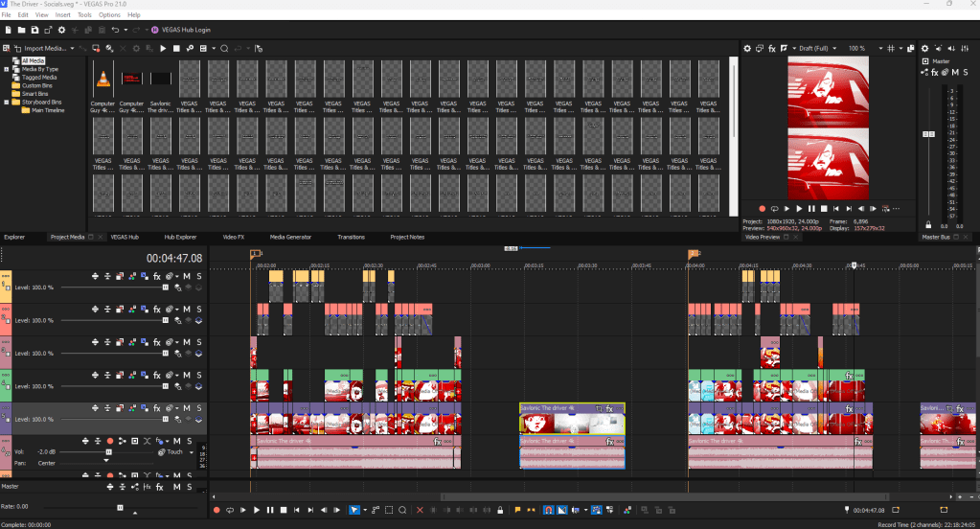Mute video track 2

[x=187, y=309]
